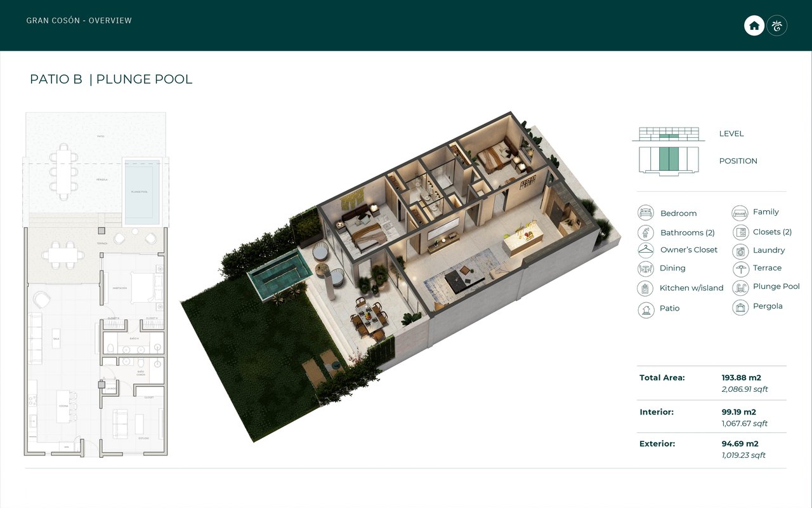
Task: Click the Patio B | Plunge Pool title
Action: [x=111, y=79]
